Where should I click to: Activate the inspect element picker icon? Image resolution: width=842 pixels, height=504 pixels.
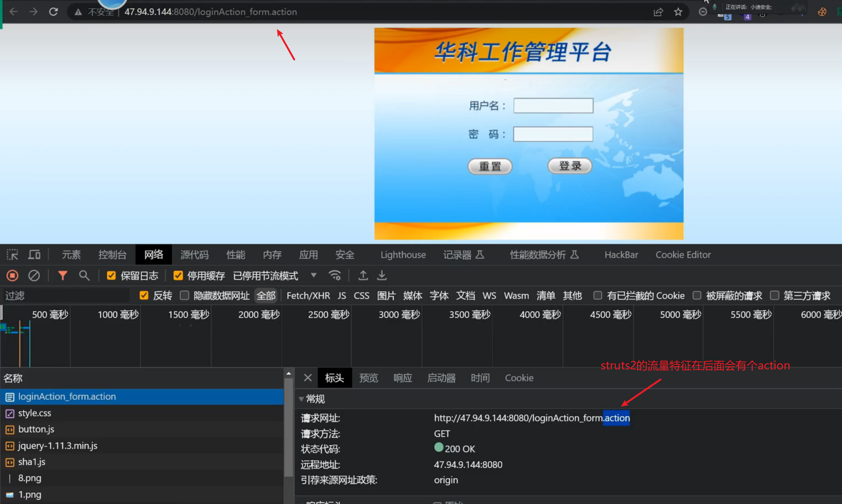(x=12, y=255)
